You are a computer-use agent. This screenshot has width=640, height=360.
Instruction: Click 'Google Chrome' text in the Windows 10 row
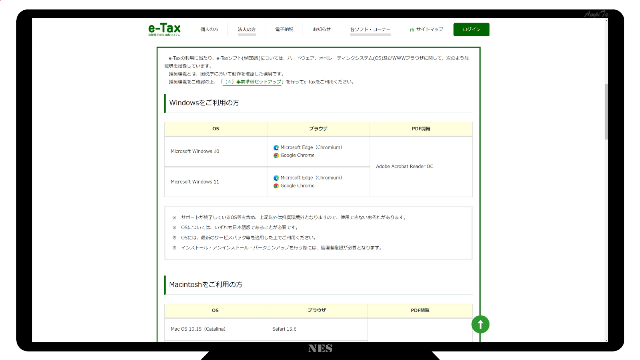click(297, 156)
